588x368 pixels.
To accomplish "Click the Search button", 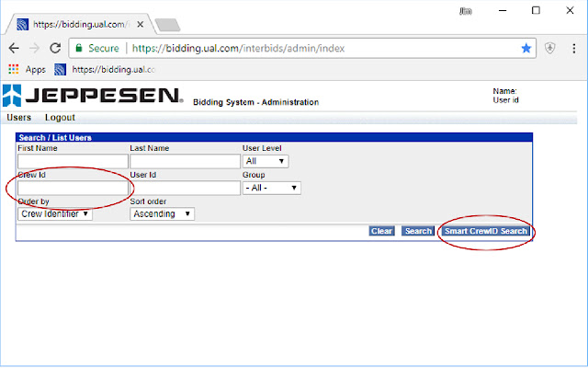I will tap(418, 231).
